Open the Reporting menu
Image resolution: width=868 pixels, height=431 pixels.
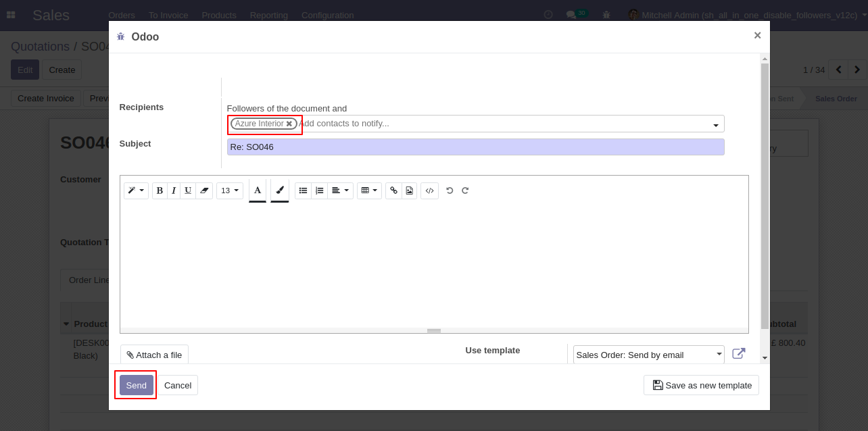(269, 15)
